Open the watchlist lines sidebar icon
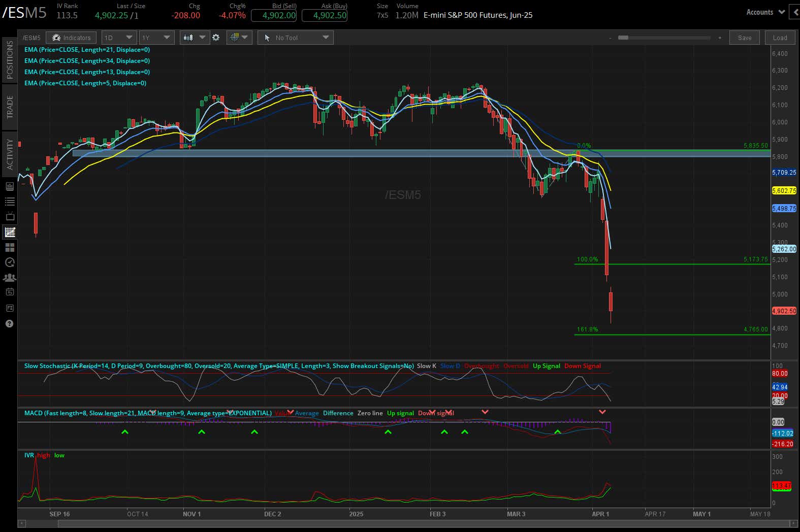The image size is (800, 532). [x=10, y=202]
